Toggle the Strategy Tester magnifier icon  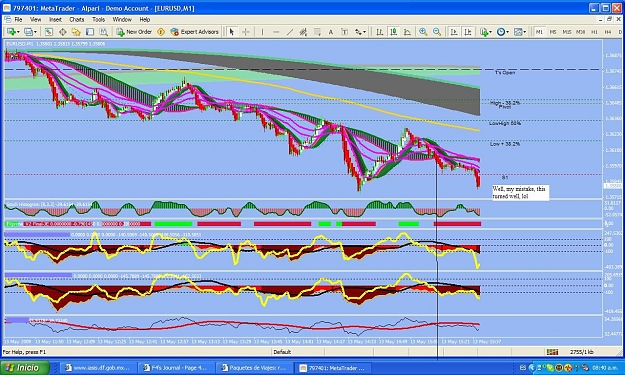click(x=103, y=32)
